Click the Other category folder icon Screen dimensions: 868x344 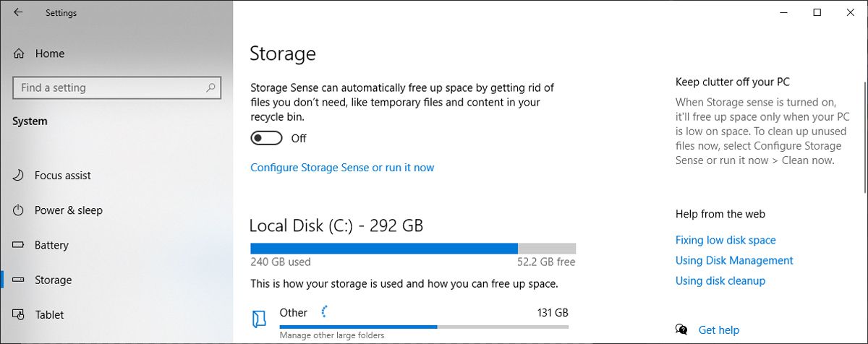(x=260, y=319)
